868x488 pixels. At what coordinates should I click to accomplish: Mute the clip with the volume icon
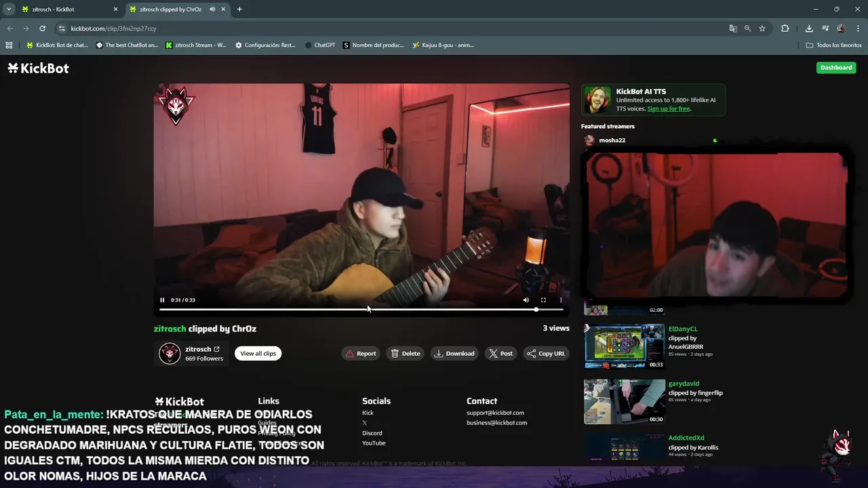tap(526, 300)
